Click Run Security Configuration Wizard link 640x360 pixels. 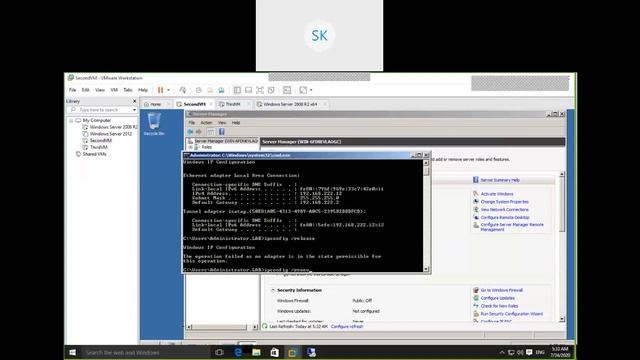click(x=512, y=314)
